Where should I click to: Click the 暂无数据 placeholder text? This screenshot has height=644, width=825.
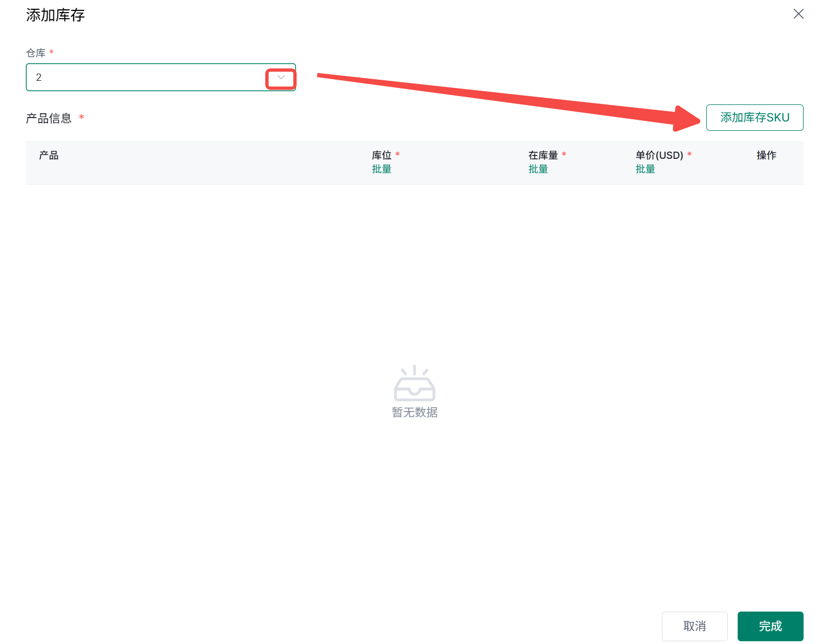415,412
